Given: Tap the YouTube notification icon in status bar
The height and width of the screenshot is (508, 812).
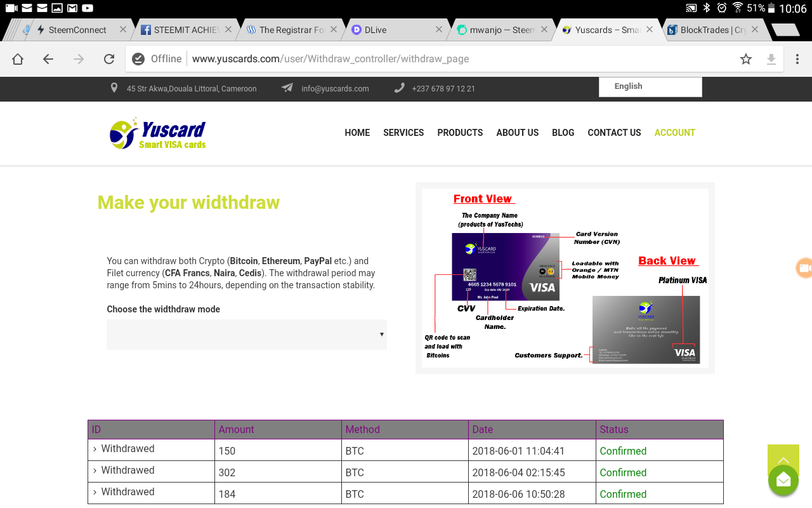Looking at the screenshot, I should [x=88, y=8].
